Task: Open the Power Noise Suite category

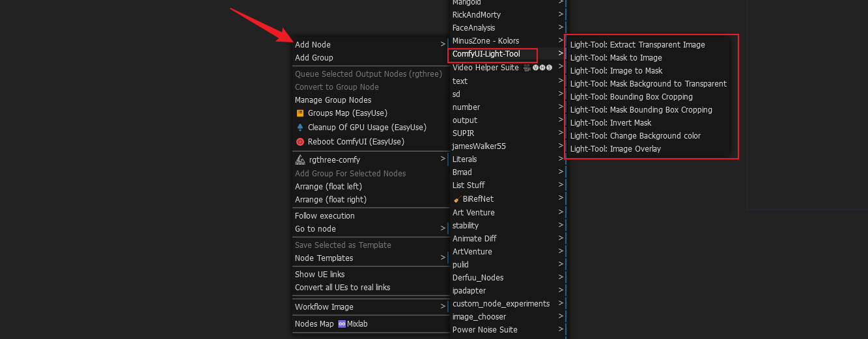Action: coord(507,330)
